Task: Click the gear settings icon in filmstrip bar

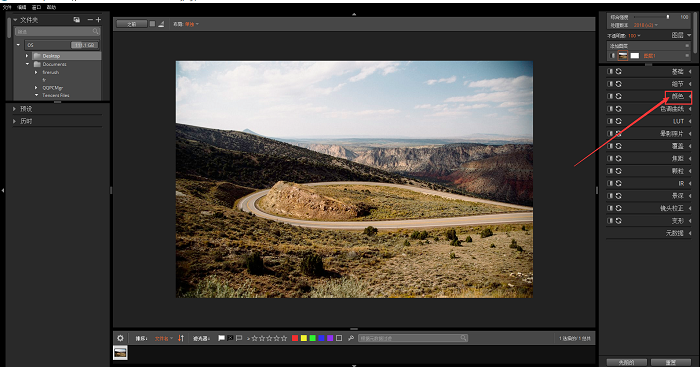Action: tap(120, 338)
